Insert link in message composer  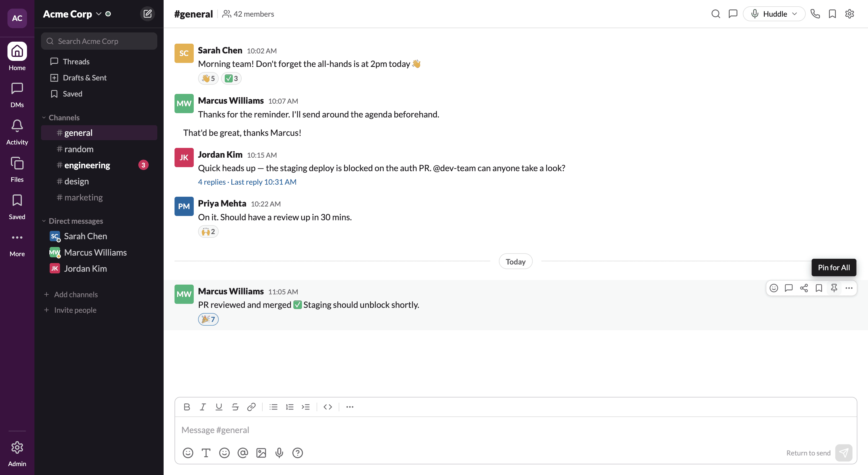[x=251, y=407]
